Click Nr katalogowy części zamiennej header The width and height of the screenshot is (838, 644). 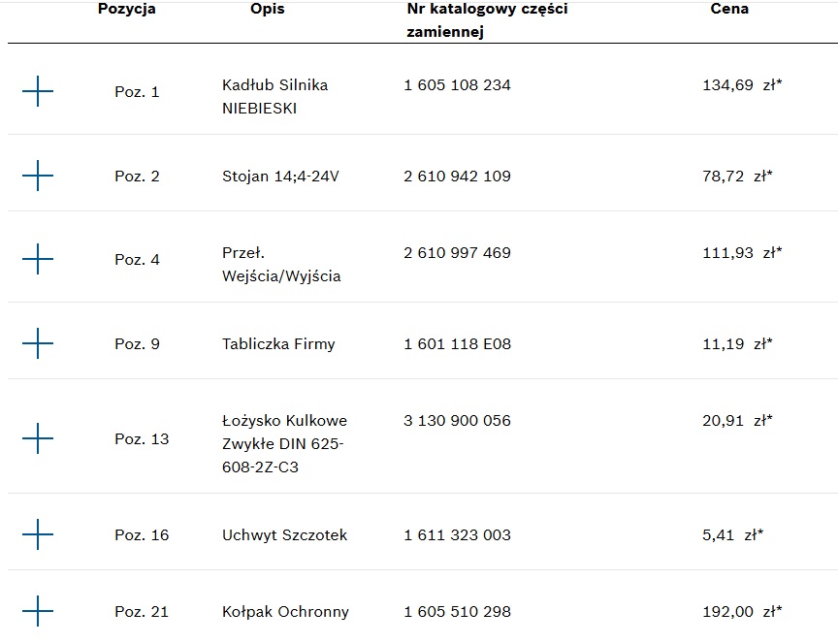[x=487, y=20]
